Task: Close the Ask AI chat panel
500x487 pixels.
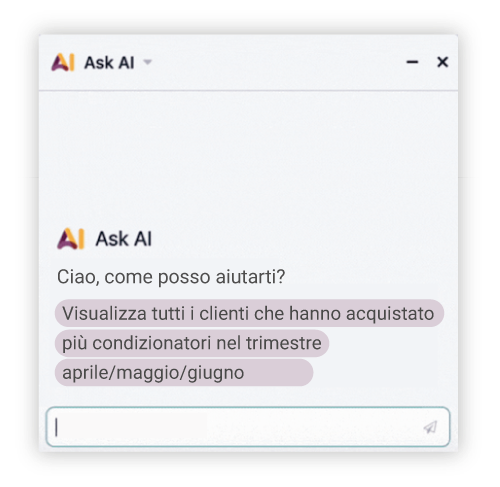Action: pos(442,62)
